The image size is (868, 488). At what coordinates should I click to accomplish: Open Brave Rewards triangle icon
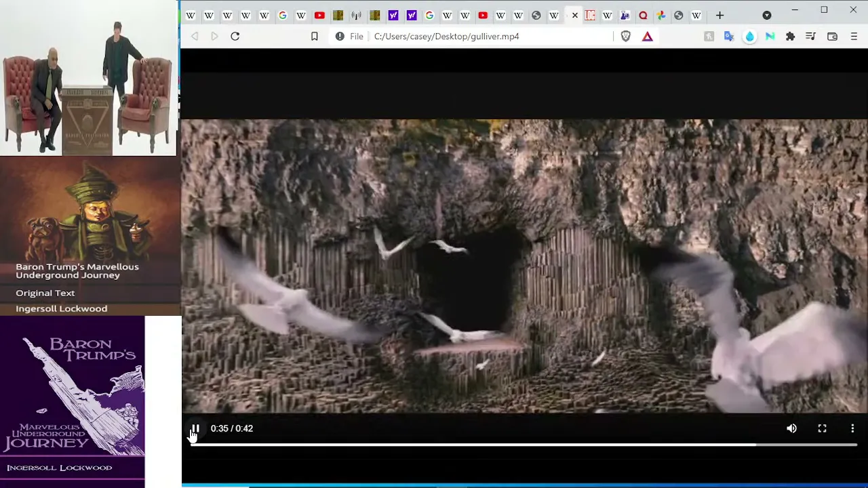point(648,36)
